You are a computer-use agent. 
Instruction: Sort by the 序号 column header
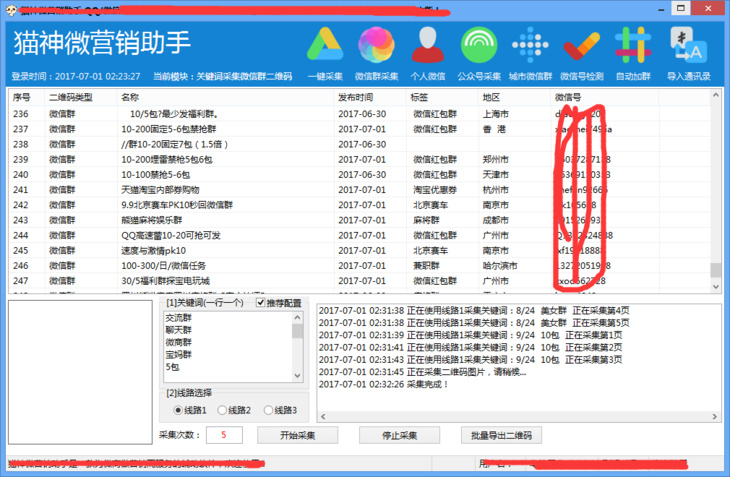tap(27, 97)
